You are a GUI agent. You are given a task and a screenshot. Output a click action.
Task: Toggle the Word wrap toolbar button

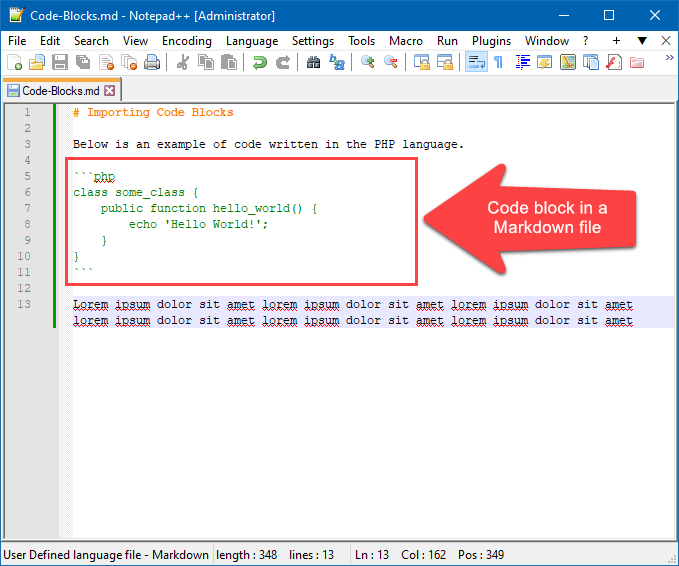pos(476,61)
